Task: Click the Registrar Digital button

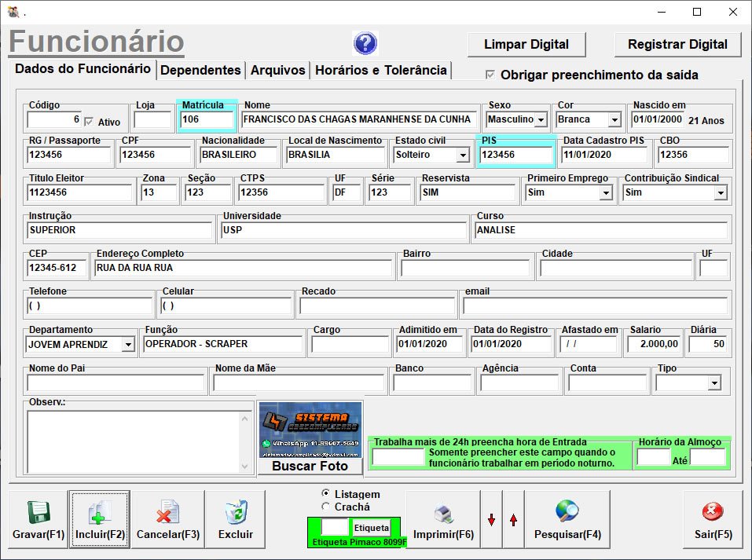Action: click(x=677, y=45)
